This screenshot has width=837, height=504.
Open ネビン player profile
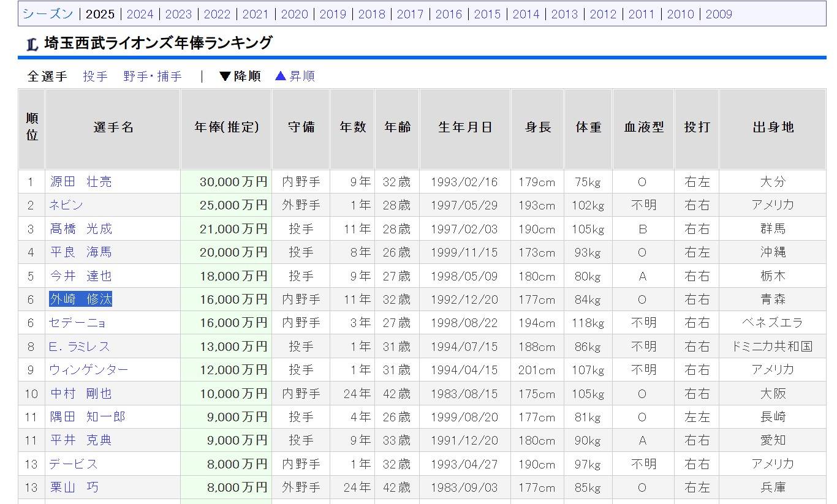pyautogui.click(x=66, y=205)
